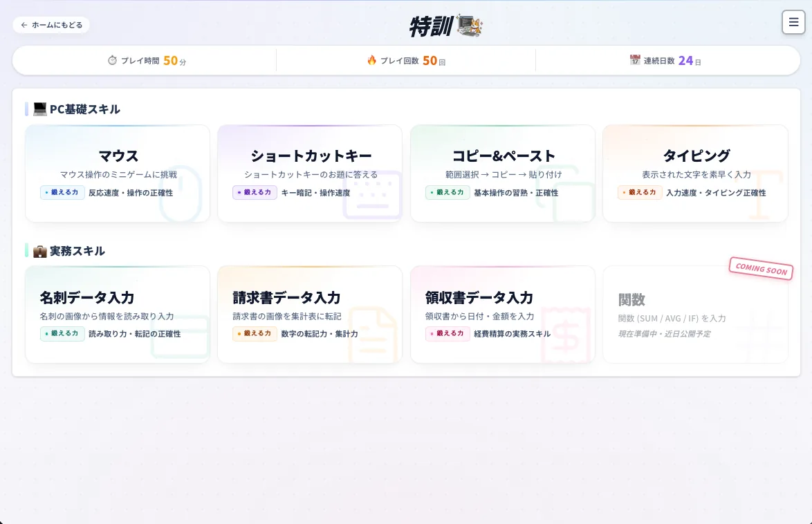Click text マウス操作のミニゲームに挑戦

click(x=118, y=174)
